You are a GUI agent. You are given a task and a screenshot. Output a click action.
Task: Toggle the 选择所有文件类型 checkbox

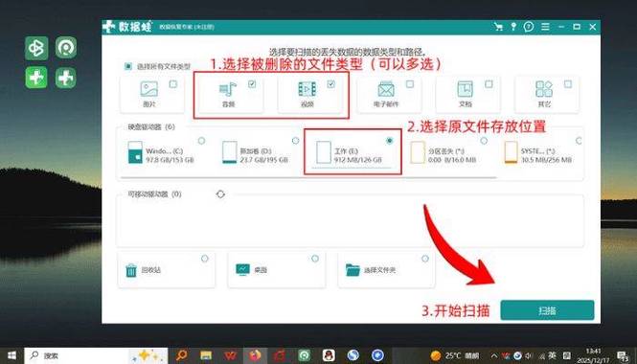[x=128, y=66]
